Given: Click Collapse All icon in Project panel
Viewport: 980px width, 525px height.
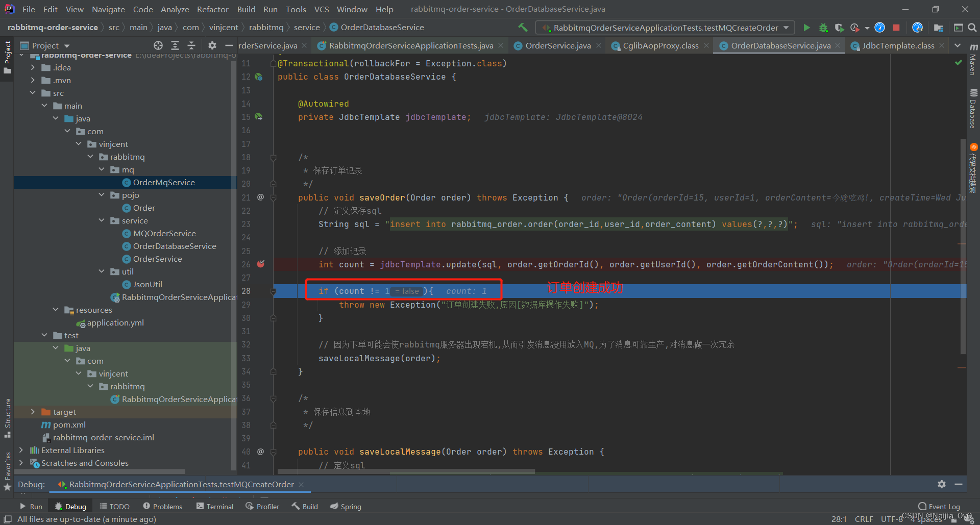Looking at the screenshot, I should coord(191,45).
